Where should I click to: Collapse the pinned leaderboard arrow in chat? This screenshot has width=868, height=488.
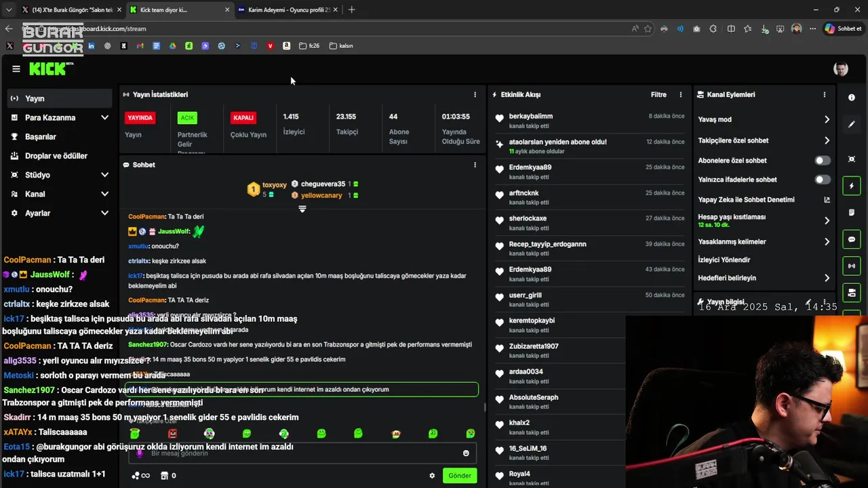[x=302, y=209]
